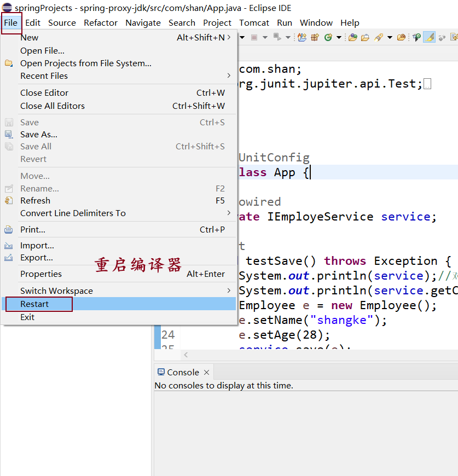The image size is (458, 476).
Task: Open the Search menu
Action: pos(182,23)
